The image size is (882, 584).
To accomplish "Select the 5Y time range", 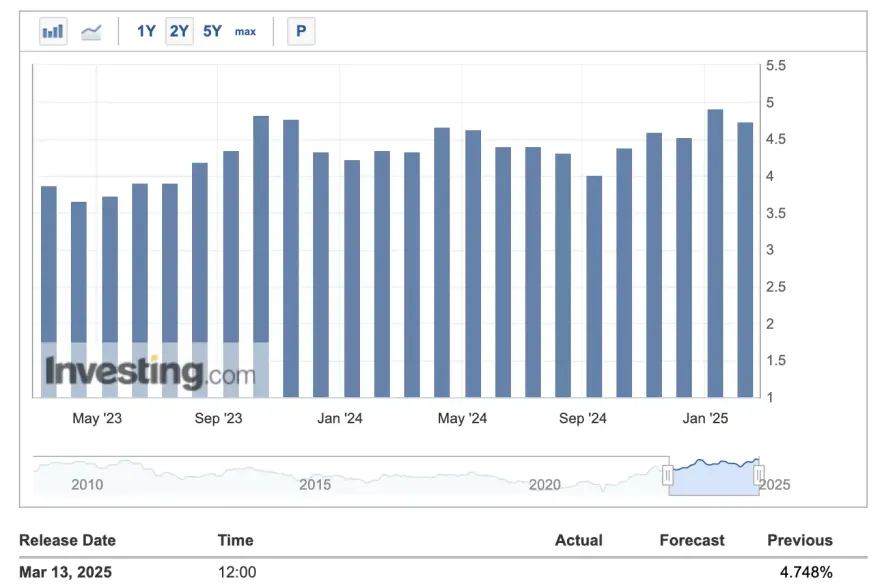I will pos(212,31).
